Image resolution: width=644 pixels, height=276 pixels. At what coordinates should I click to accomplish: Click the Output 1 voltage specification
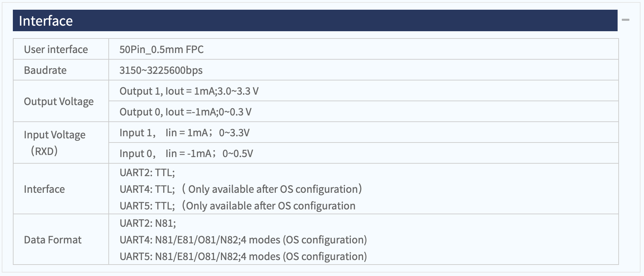click(x=189, y=91)
